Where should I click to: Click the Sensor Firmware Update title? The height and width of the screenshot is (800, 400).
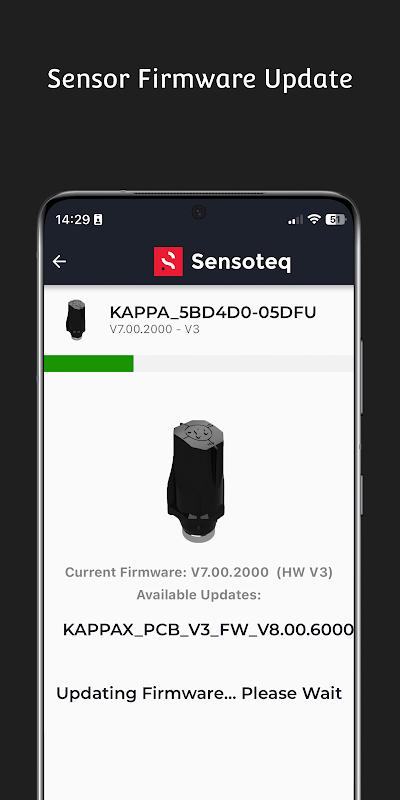tap(200, 79)
